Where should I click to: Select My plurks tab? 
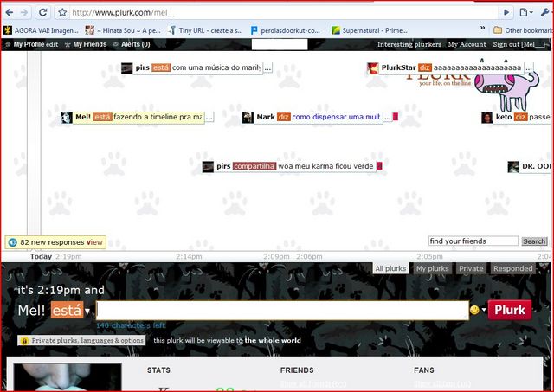(x=432, y=269)
